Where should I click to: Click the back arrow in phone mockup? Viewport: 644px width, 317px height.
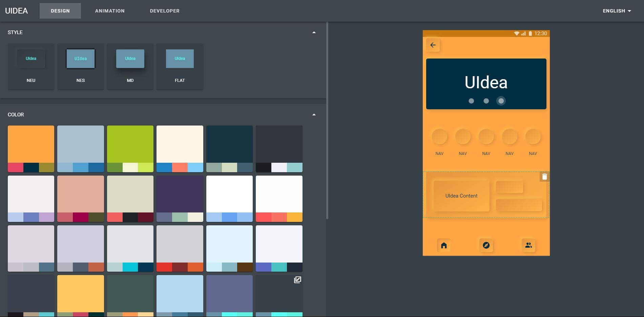pos(433,45)
